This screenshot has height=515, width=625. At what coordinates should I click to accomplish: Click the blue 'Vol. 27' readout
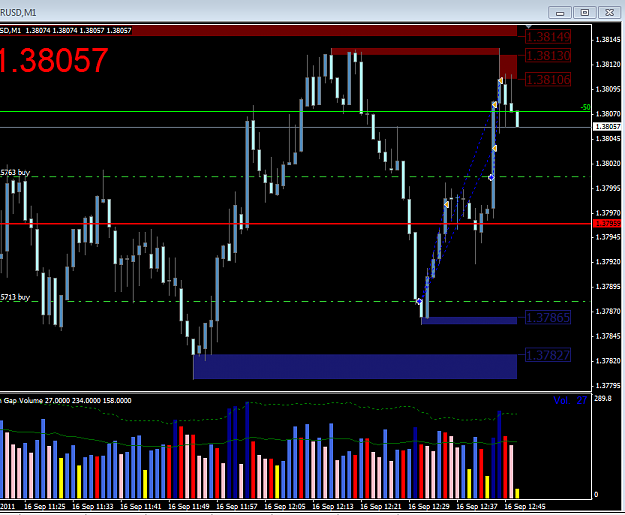(x=570, y=400)
